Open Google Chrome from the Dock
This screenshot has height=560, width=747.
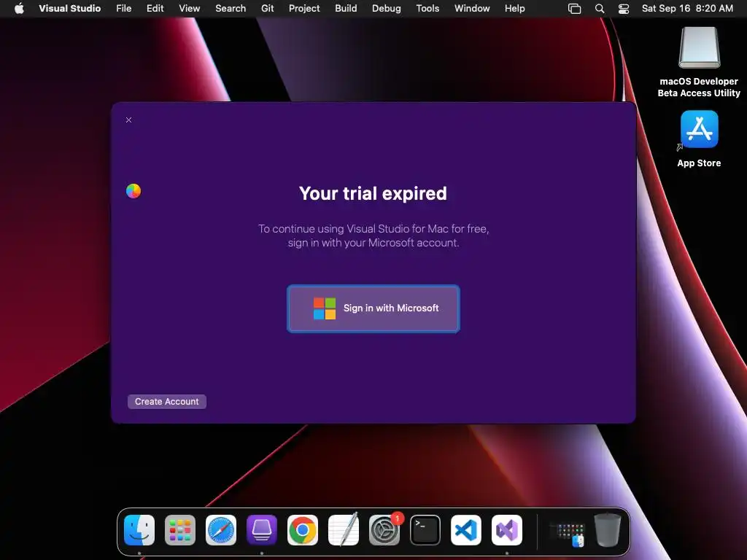click(x=303, y=530)
